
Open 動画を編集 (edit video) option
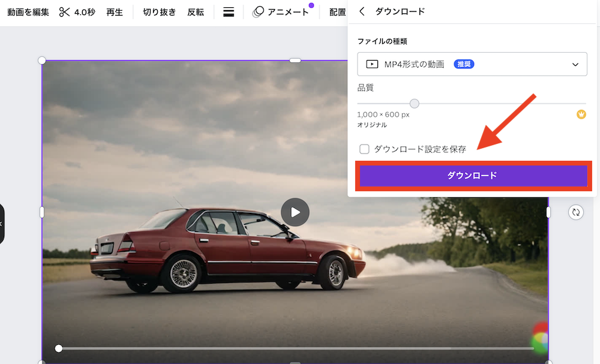(28, 12)
